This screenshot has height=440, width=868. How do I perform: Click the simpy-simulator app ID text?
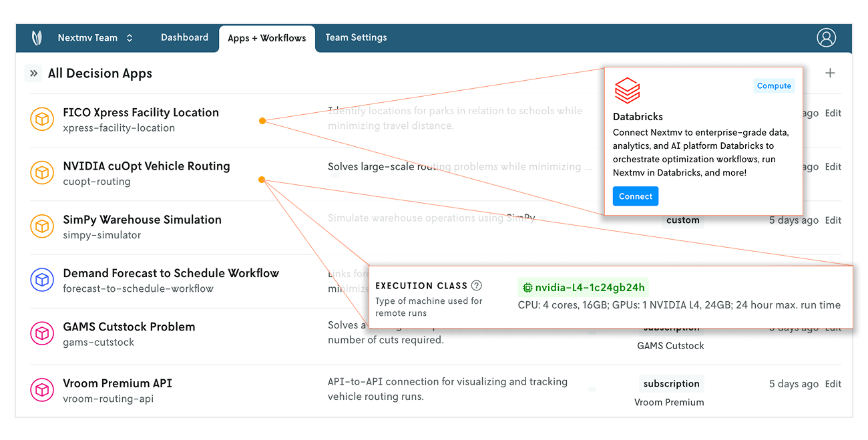102,235
